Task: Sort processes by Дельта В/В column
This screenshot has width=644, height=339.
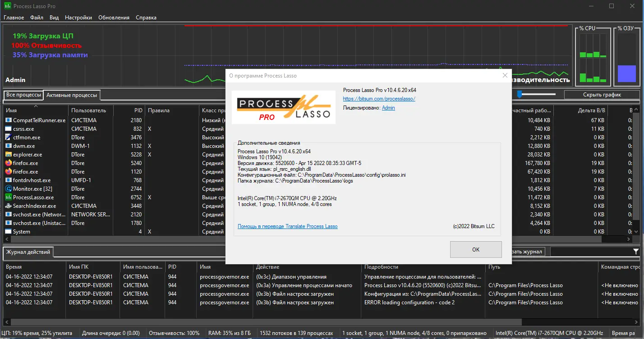Action: pos(580,110)
